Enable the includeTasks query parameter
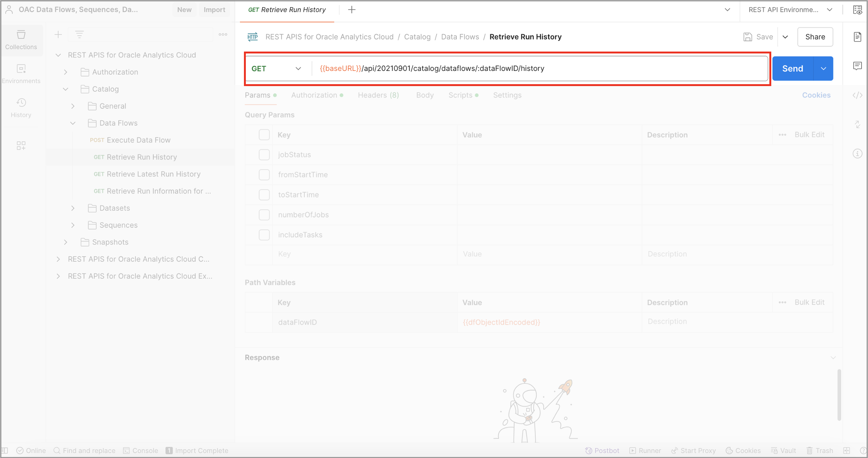The image size is (868, 458). [x=264, y=235]
